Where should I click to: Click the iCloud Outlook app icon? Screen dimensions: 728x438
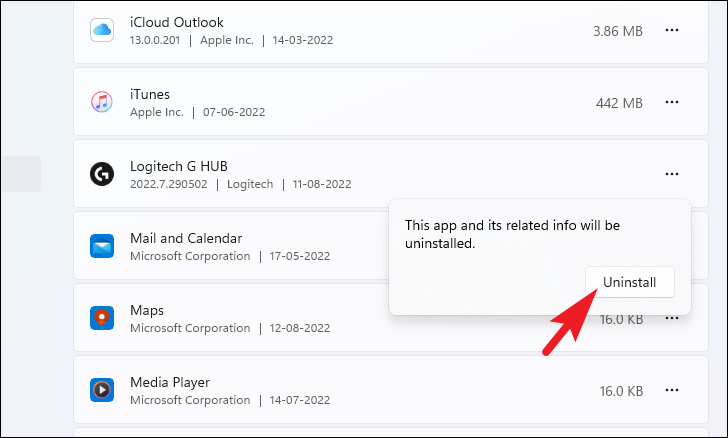[102, 30]
